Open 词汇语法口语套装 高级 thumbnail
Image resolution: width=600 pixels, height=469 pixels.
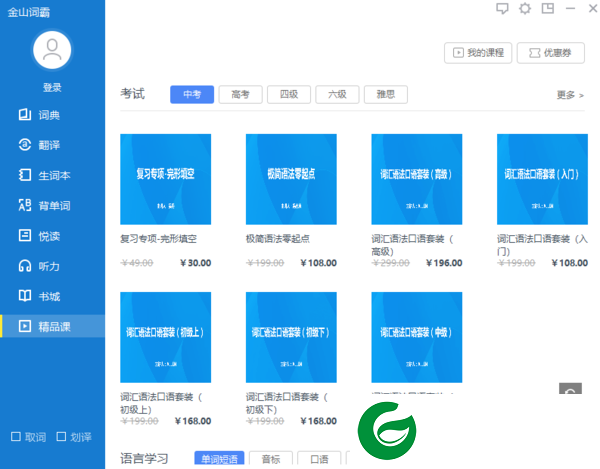417,179
